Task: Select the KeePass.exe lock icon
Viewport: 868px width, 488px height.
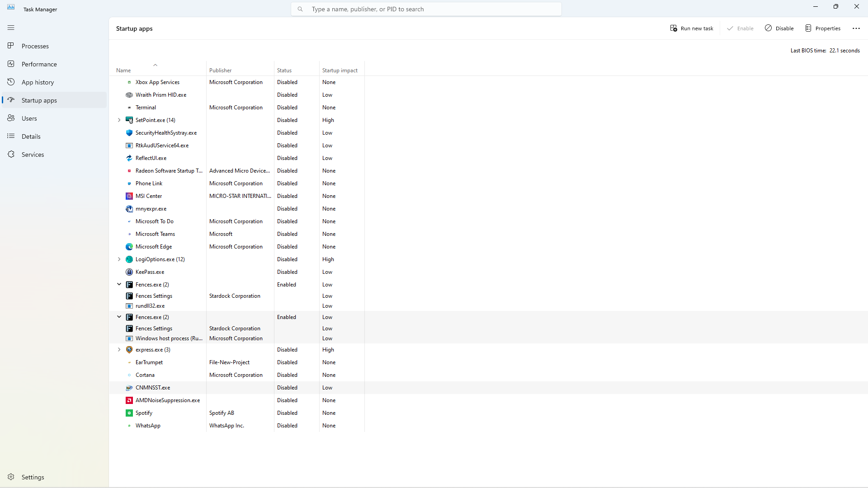Action: point(129,272)
